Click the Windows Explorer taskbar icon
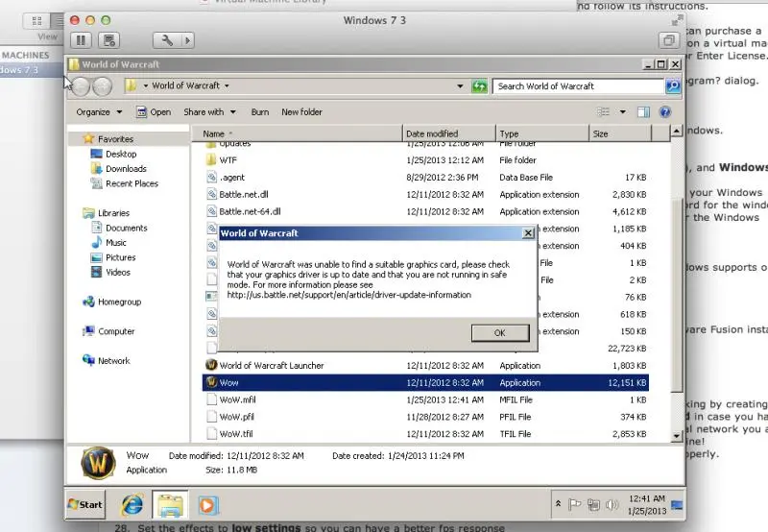The width and height of the screenshot is (768, 532). pyautogui.click(x=170, y=504)
